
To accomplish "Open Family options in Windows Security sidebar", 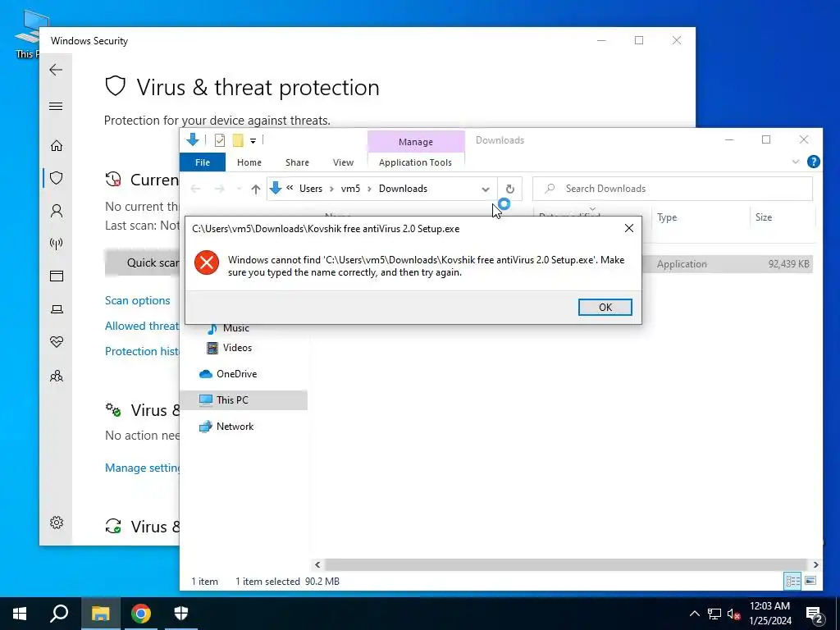I will (x=57, y=376).
